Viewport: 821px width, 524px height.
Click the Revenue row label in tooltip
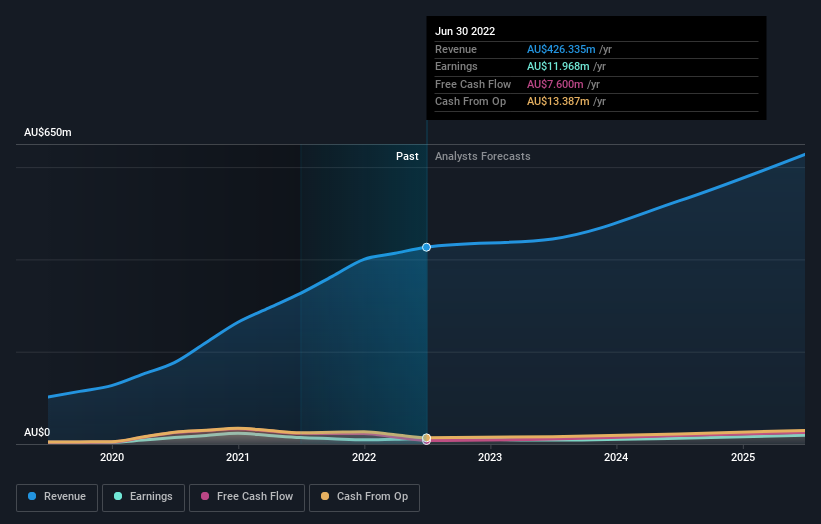[x=456, y=49]
